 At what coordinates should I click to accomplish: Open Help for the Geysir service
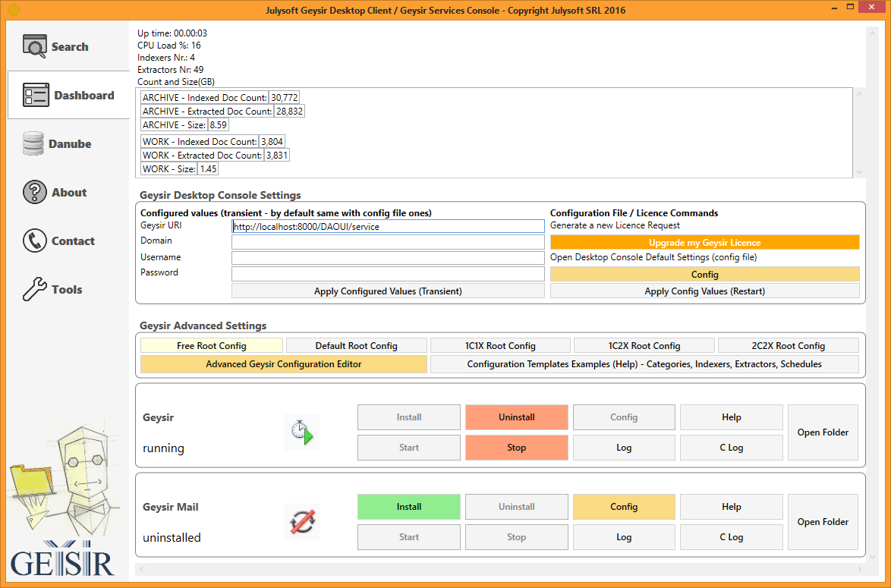(732, 417)
